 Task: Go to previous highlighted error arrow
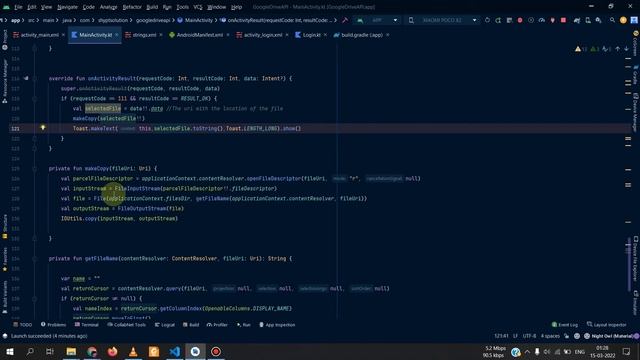pos(618,49)
